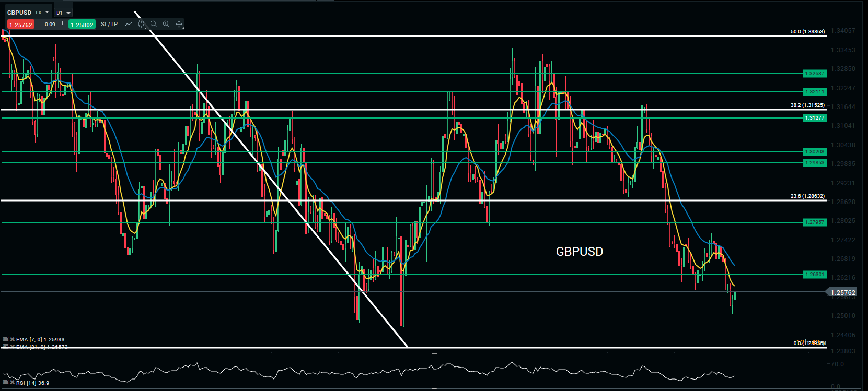
Task: Open the line chart drawing tool icon
Action: [x=128, y=24]
